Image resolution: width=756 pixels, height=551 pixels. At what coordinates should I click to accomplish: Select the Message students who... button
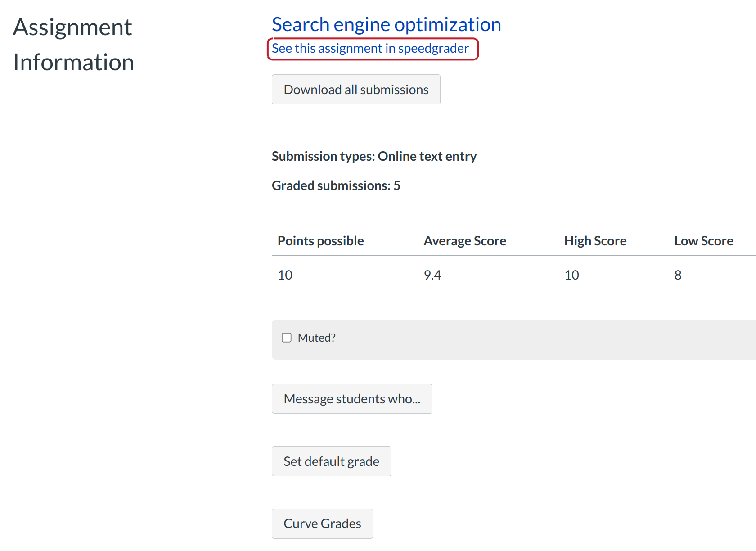point(352,399)
